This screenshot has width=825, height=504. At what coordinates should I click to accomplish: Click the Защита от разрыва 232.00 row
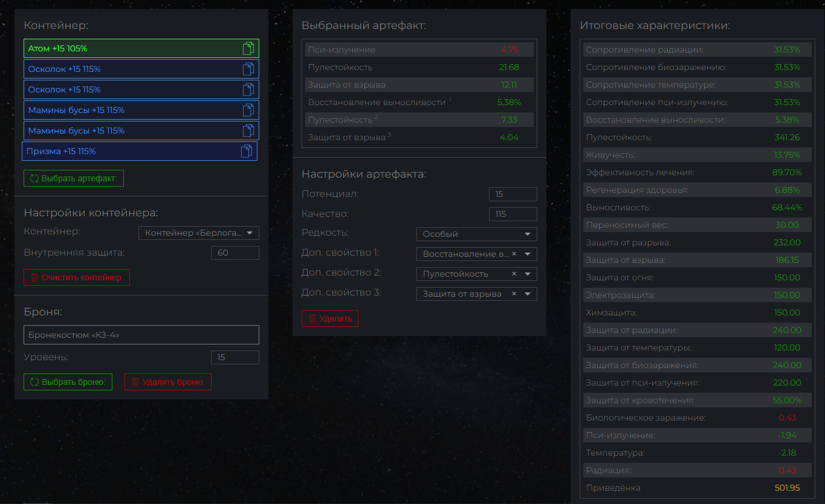(697, 243)
